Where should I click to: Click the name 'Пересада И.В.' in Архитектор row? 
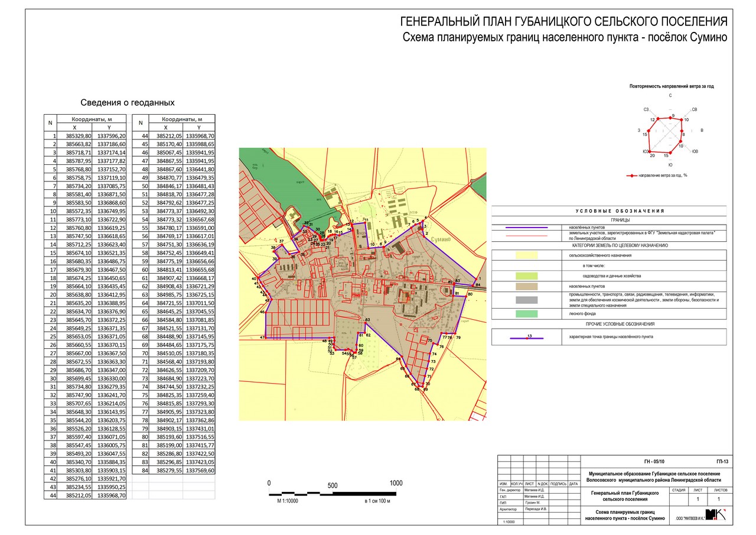(x=536, y=509)
